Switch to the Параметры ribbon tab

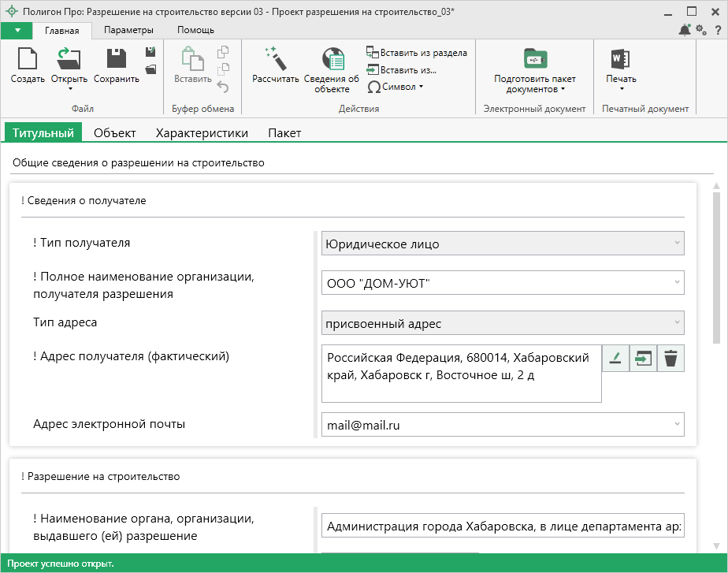click(x=128, y=30)
